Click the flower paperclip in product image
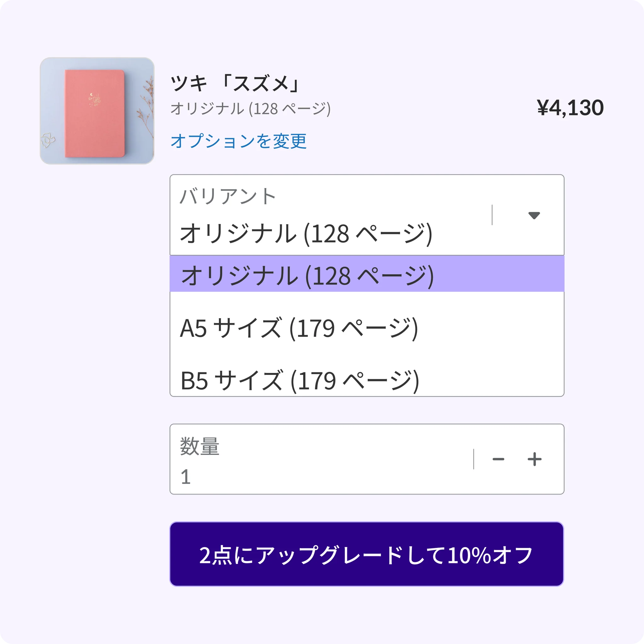This screenshot has width=644, height=644. click(x=48, y=140)
